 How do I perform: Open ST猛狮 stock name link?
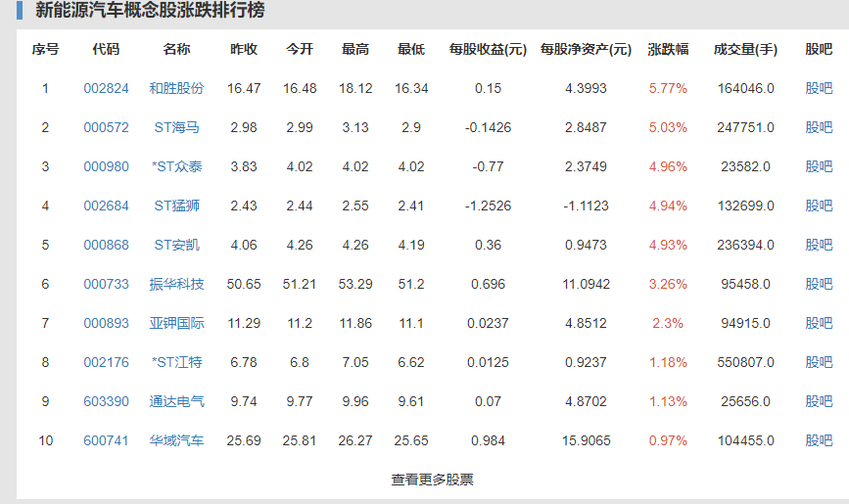176,206
